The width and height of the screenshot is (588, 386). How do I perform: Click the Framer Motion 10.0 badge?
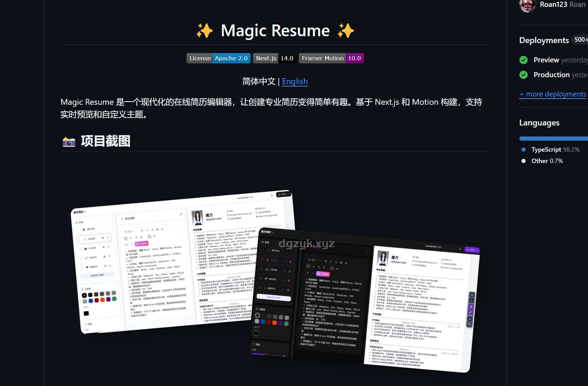click(x=331, y=58)
